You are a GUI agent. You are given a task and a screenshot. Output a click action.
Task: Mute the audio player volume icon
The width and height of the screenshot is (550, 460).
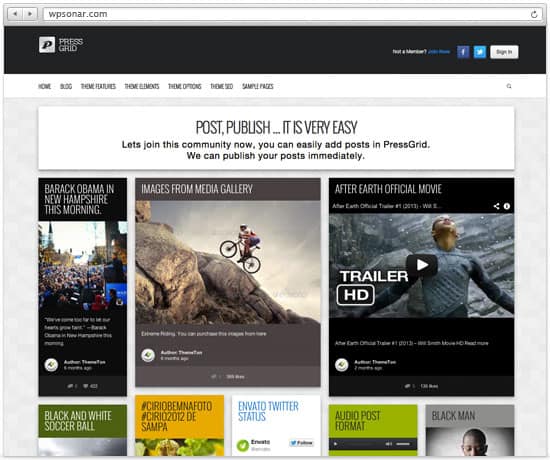tap(389, 444)
